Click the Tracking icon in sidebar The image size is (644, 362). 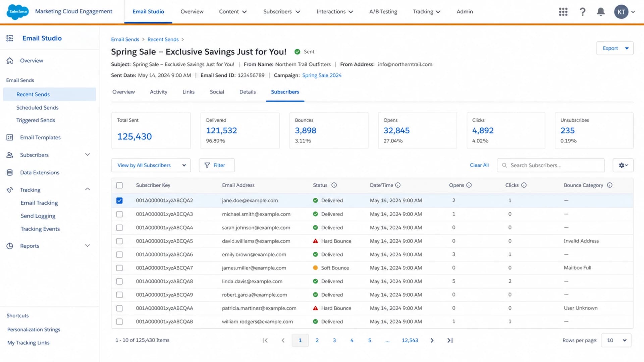tap(10, 190)
